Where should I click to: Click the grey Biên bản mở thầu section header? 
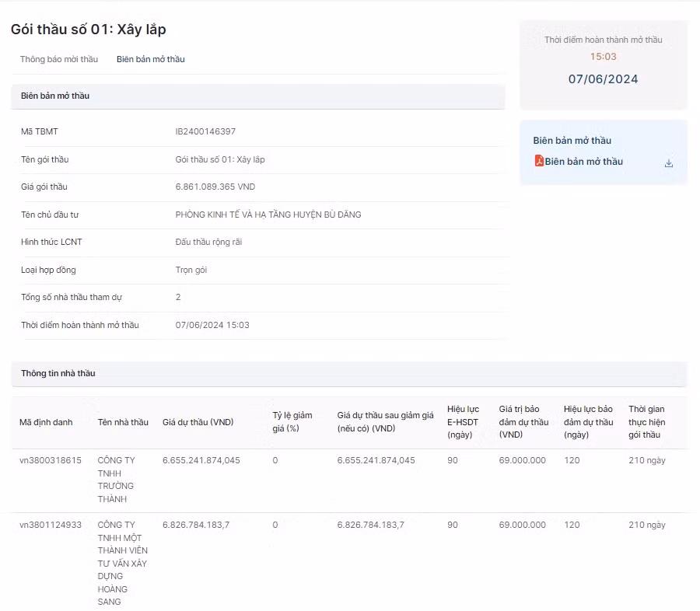55,96
